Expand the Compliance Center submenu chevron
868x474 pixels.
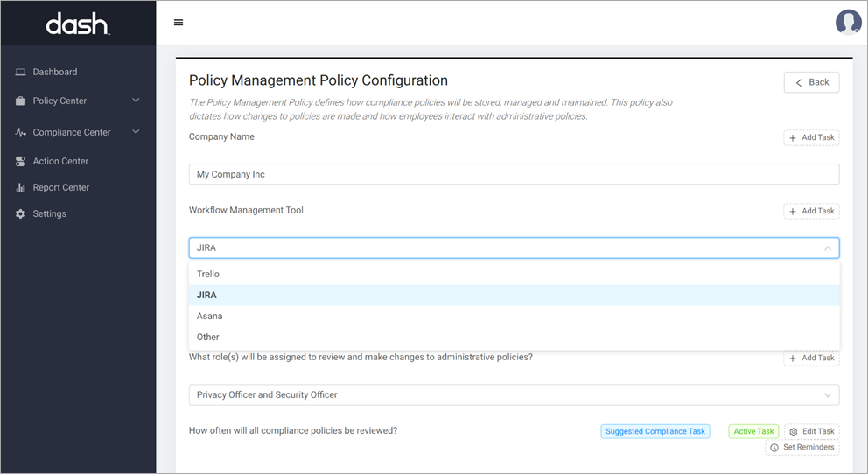tap(136, 132)
